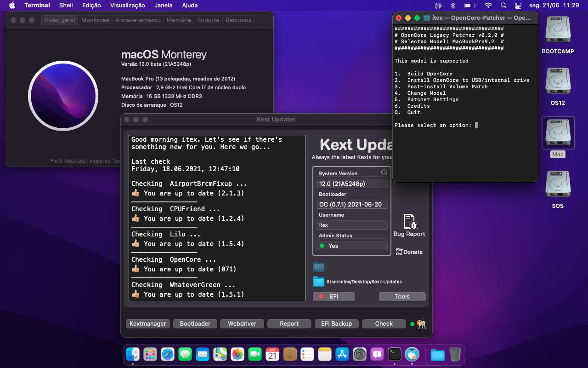Image resolution: width=588 pixels, height=368 pixels.
Task: Open the BOOTCAMP drive on desktop
Action: coord(558,31)
